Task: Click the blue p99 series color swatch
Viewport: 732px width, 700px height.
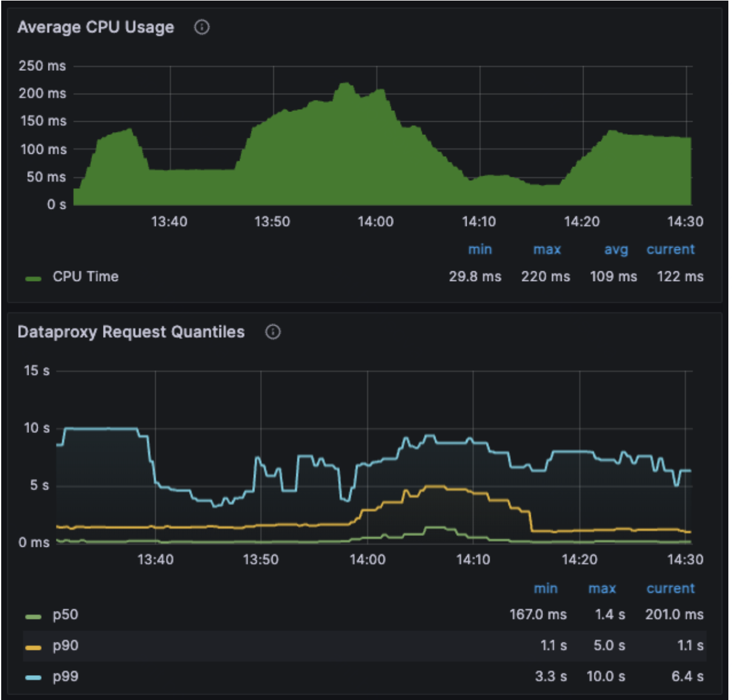Action: [33, 678]
